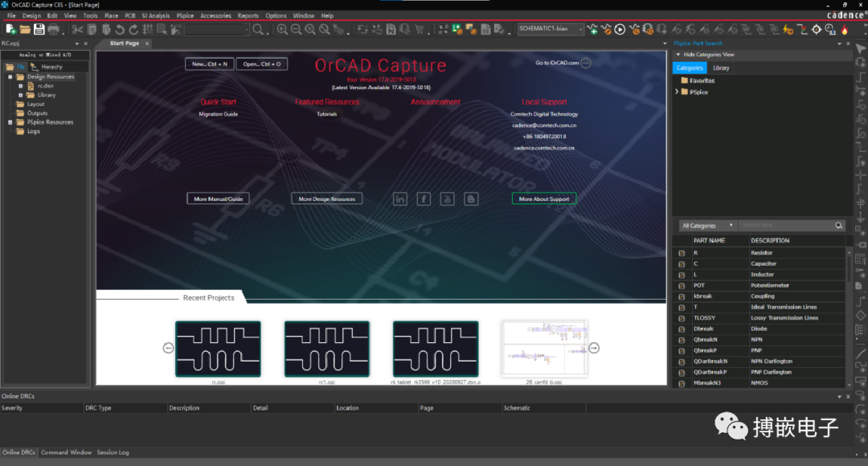Click the Redo arrow icon
The image size is (868, 466).
click(133, 30)
